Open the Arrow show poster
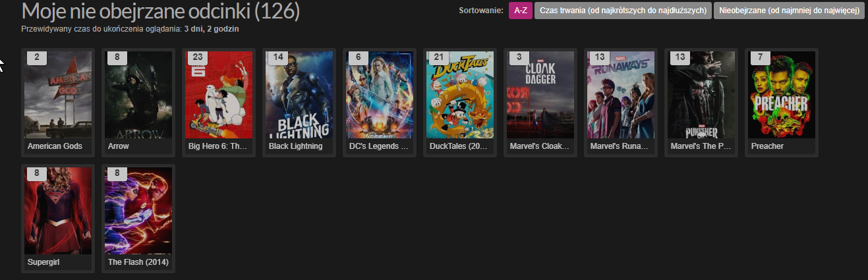The width and height of the screenshot is (868, 280). (x=138, y=96)
